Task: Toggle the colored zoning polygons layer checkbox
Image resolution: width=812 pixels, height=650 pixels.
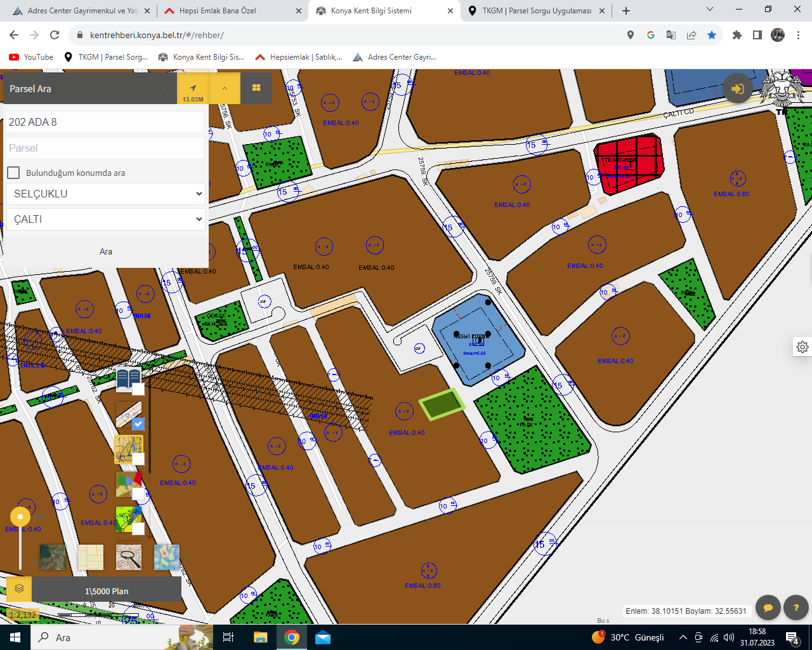Action: [x=138, y=493]
